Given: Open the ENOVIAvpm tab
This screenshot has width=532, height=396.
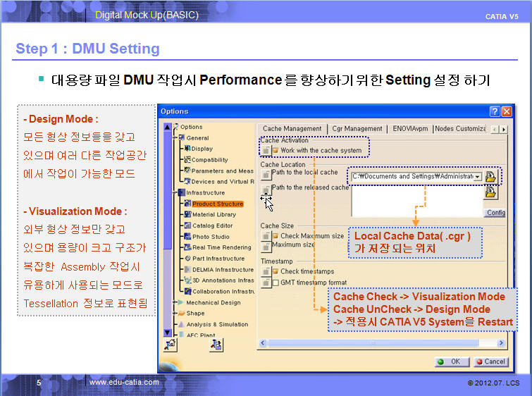Looking at the screenshot, I should point(409,129).
